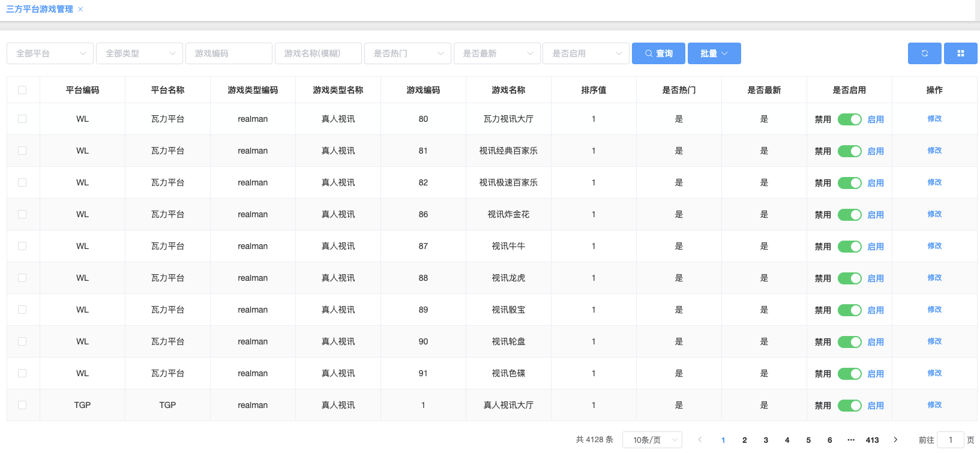This screenshot has height=453, width=980.
Task: Open the 10条/页 page size selector
Action: 652,440
